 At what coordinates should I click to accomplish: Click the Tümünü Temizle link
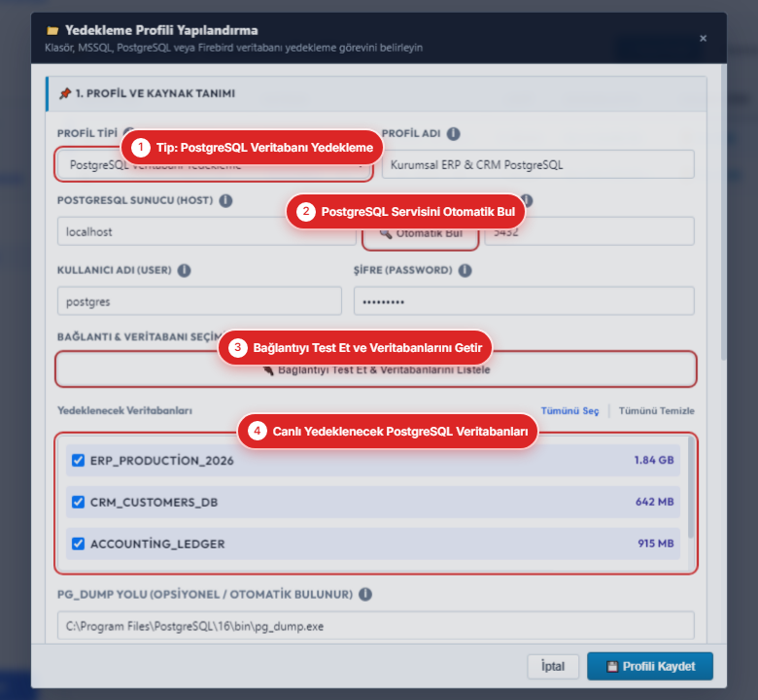(x=657, y=410)
